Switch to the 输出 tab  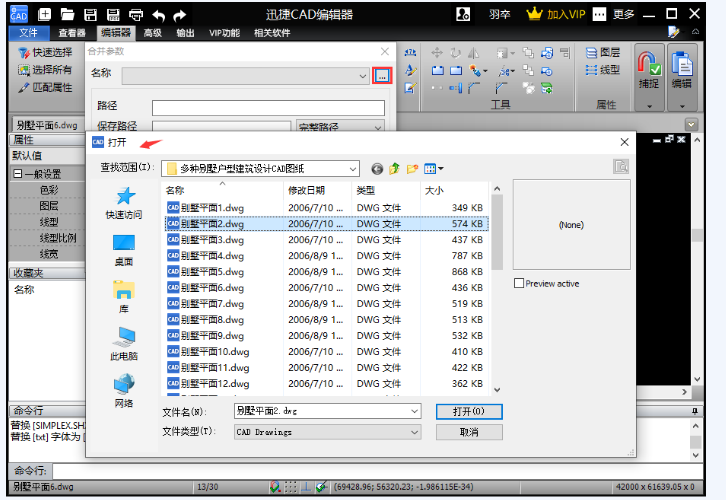(x=185, y=33)
